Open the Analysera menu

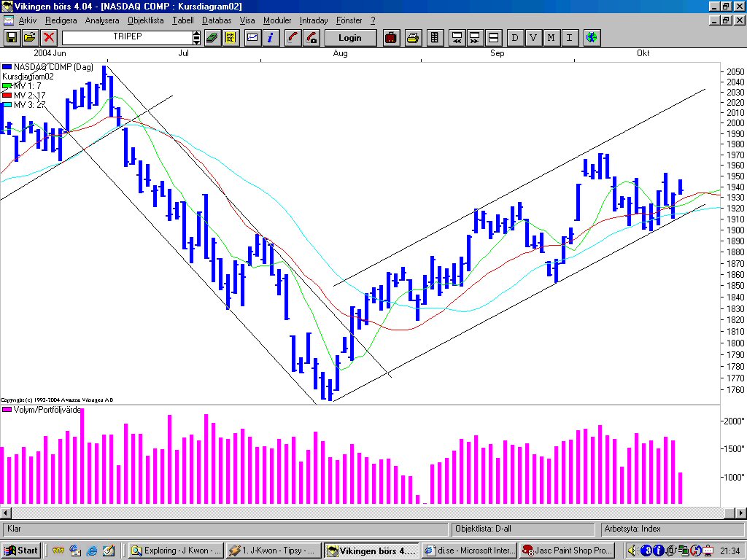point(102,20)
